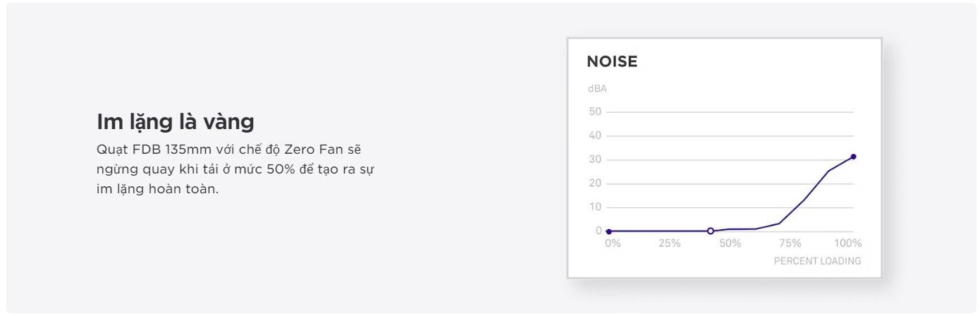The image size is (980, 316).
Task: Click the 40 label on the dBA axis
Action: 595,135
